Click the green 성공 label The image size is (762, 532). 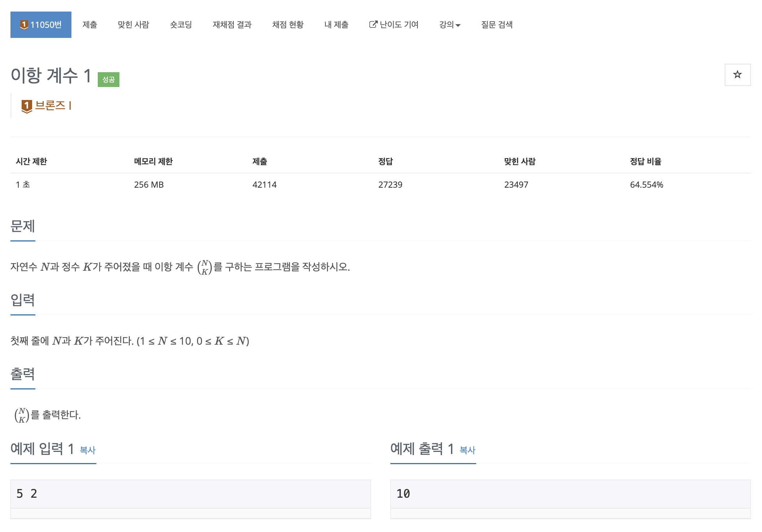(x=109, y=79)
